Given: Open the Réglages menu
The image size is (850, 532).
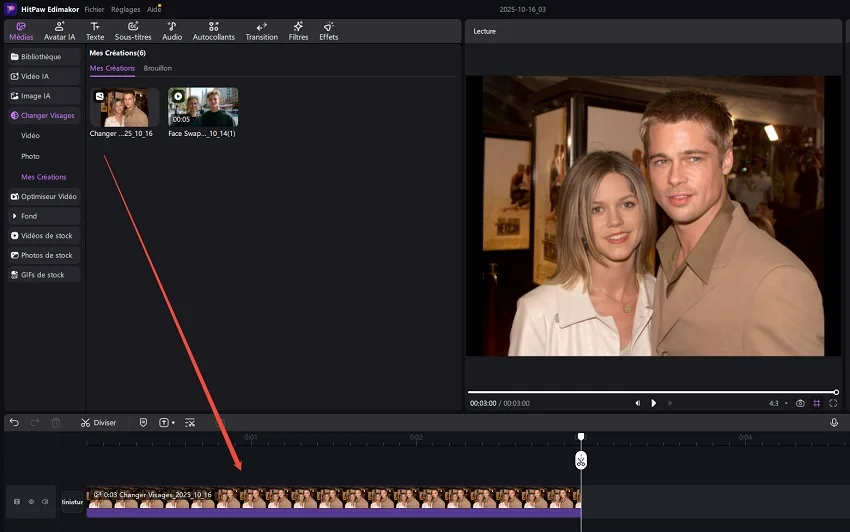Looking at the screenshot, I should click(x=125, y=8).
